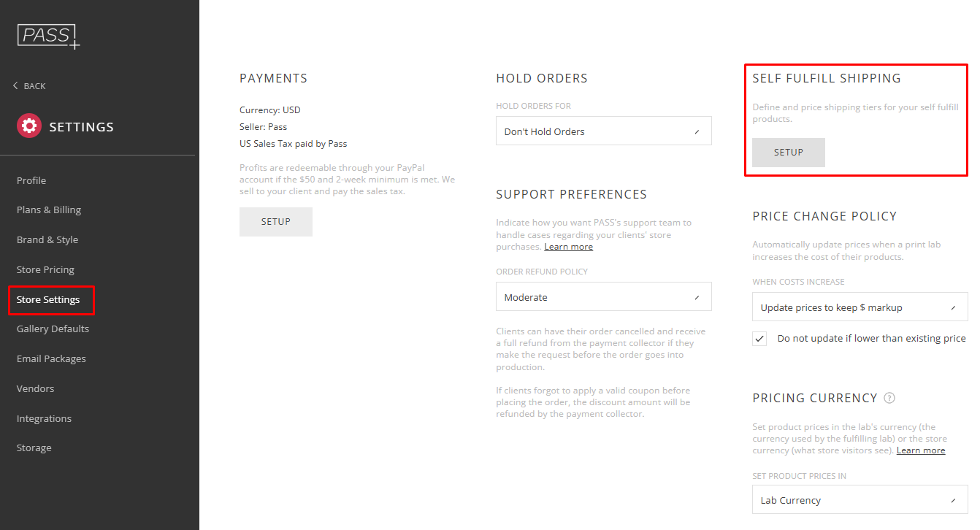Open the When Costs Increase dropdown
This screenshot has width=980, height=530.
tap(860, 307)
